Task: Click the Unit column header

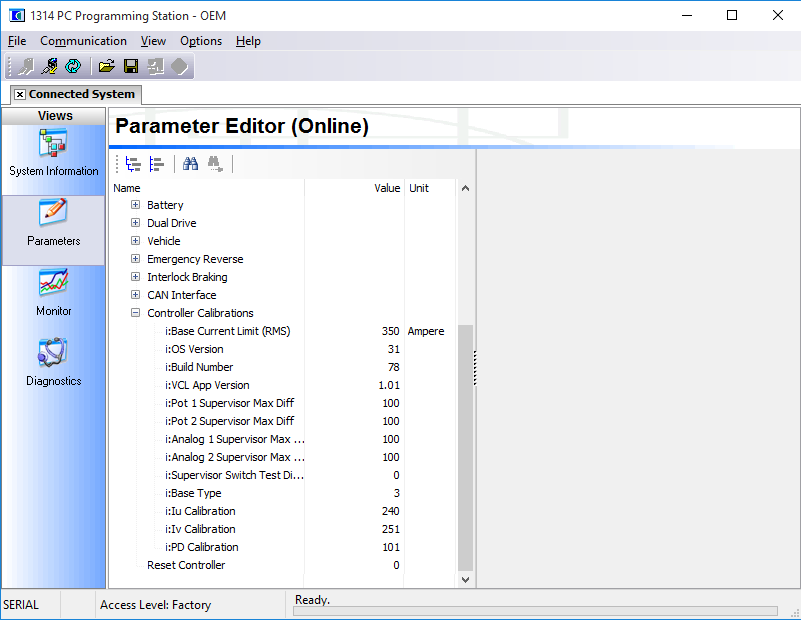Action: [x=429, y=188]
